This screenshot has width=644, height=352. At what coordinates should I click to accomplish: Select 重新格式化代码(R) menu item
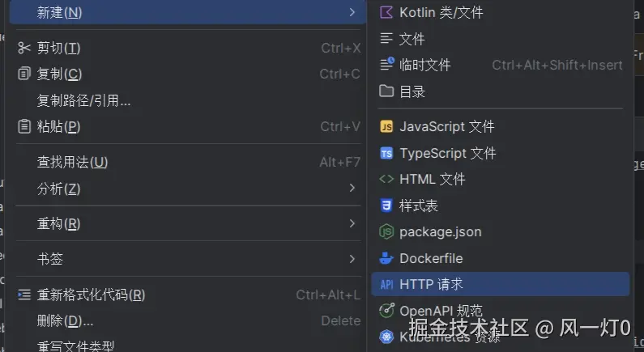(x=91, y=295)
